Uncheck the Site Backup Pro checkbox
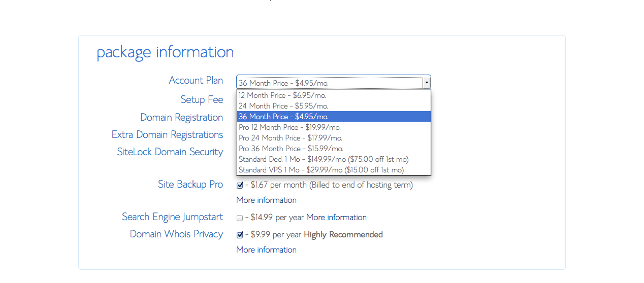The width and height of the screenshot is (644, 283). [x=240, y=186]
